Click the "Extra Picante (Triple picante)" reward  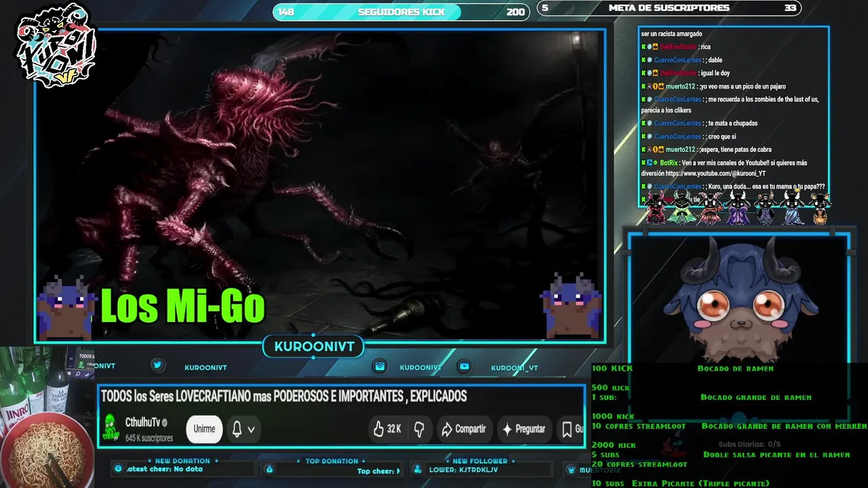(701, 483)
